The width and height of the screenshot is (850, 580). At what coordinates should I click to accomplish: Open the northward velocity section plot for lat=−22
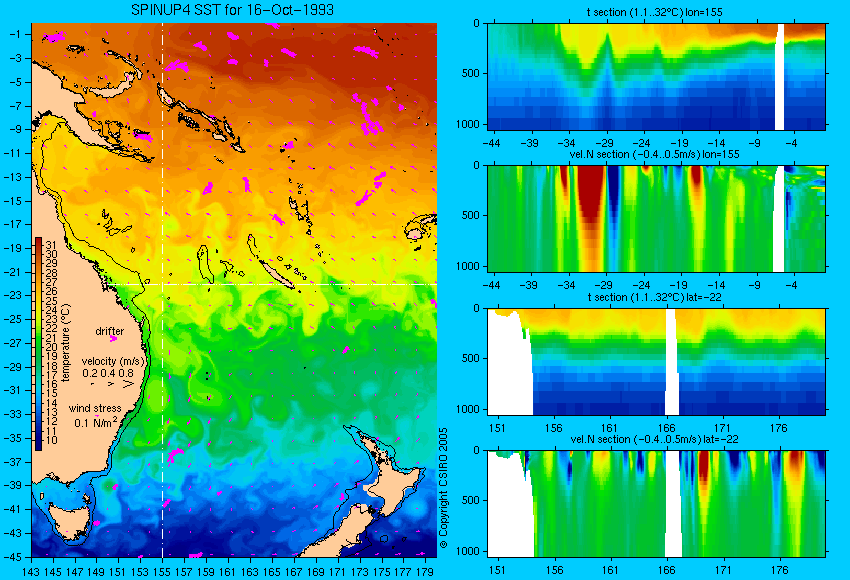pos(656,504)
